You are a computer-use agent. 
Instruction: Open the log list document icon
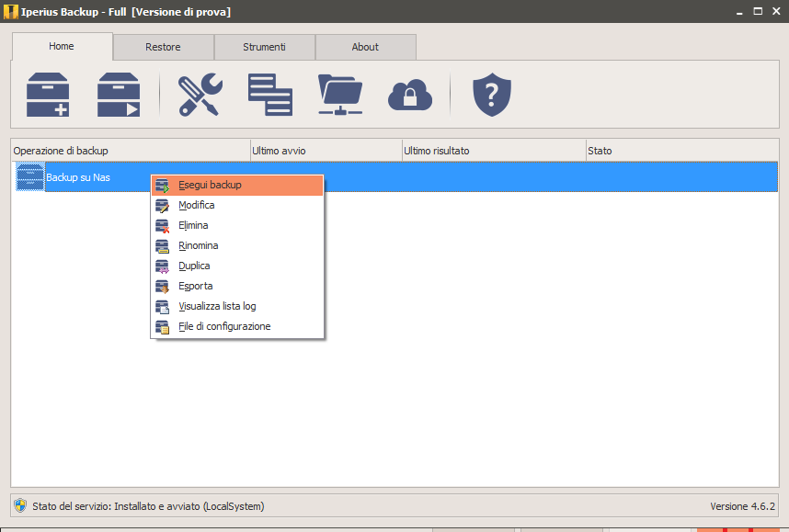pyautogui.click(x=270, y=95)
